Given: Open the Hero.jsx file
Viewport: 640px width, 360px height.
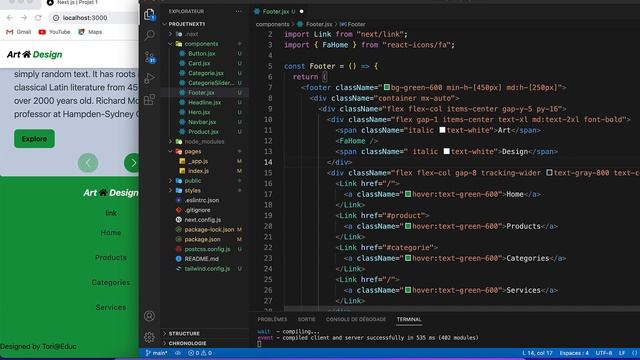Looking at the screenshot, I should pos(199,112).
